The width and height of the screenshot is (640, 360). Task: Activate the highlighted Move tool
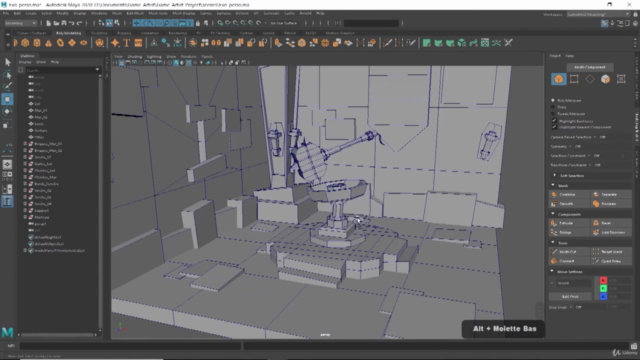(7, 99)
